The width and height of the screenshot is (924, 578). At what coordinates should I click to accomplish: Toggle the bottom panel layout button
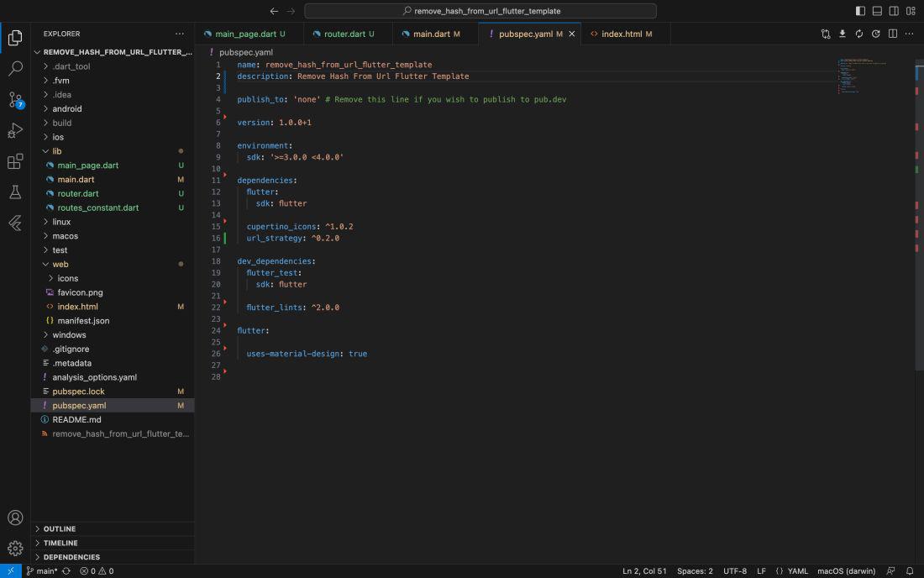[x=877, y=11]
